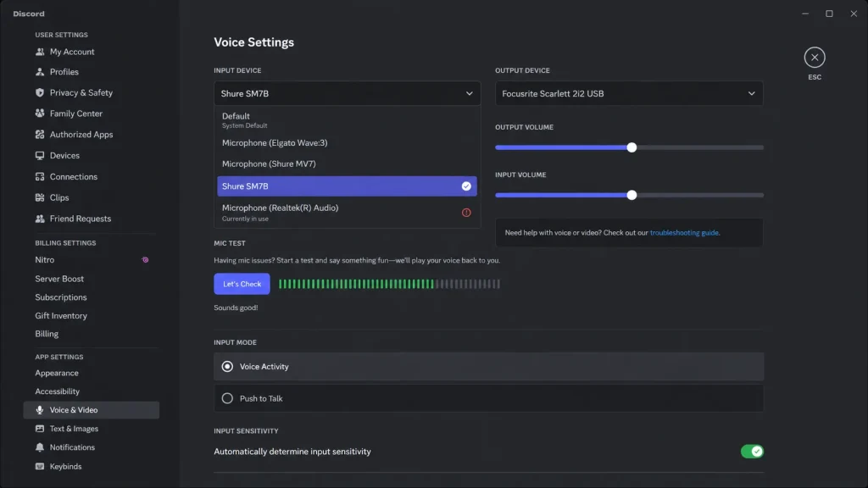Click the Family Center icon

point(40,114)
